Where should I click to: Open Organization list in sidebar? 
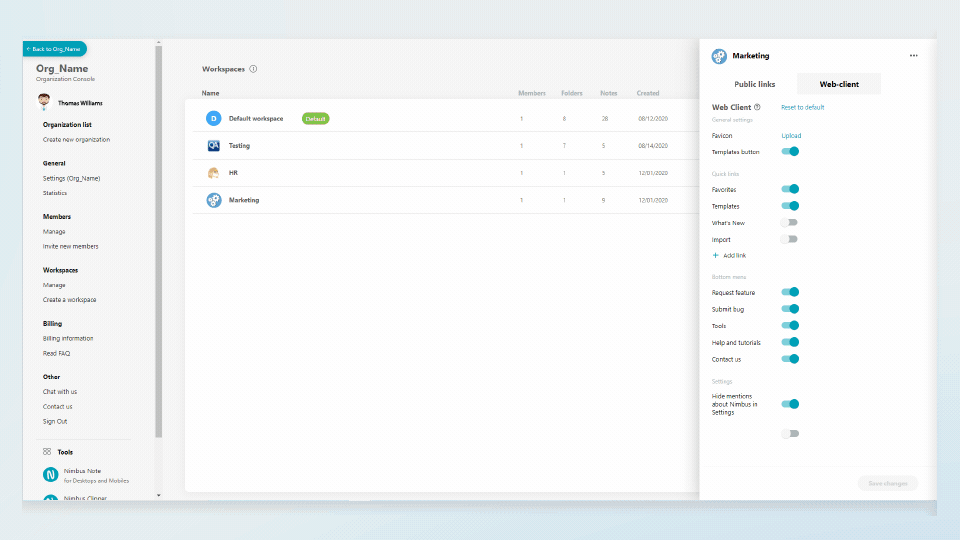tap(67, 124)
